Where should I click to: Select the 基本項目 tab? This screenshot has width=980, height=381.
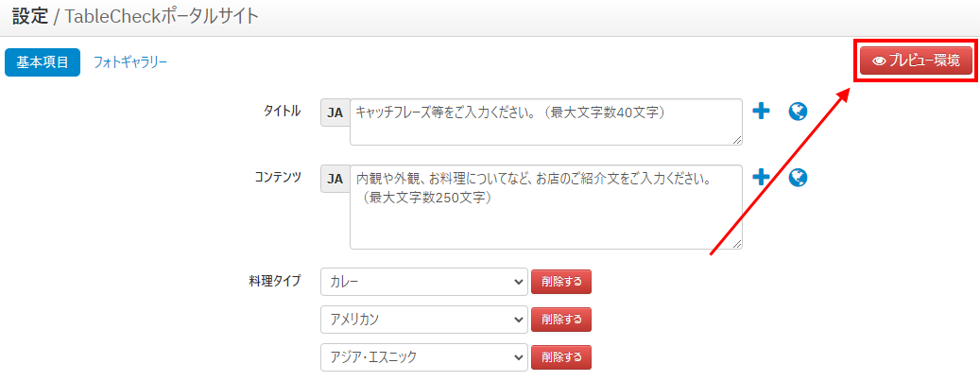[x=43, y=62]
